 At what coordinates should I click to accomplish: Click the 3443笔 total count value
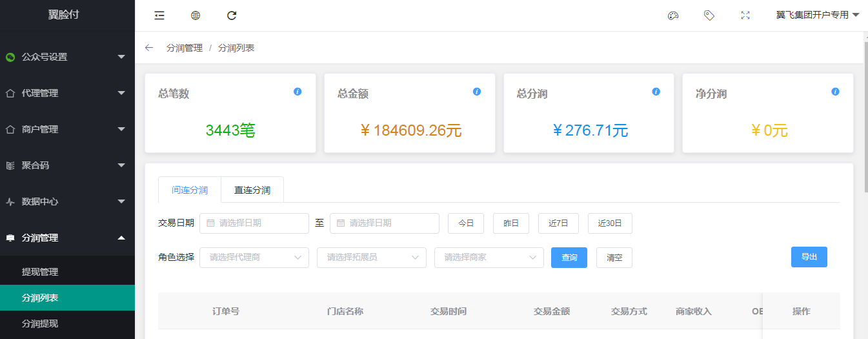click(x=230, y=130)
